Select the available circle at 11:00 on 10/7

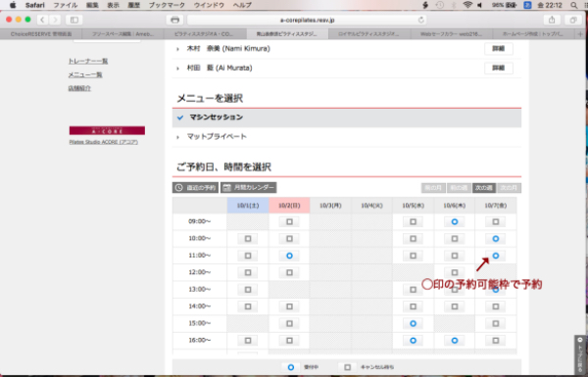tap(496, 256)
